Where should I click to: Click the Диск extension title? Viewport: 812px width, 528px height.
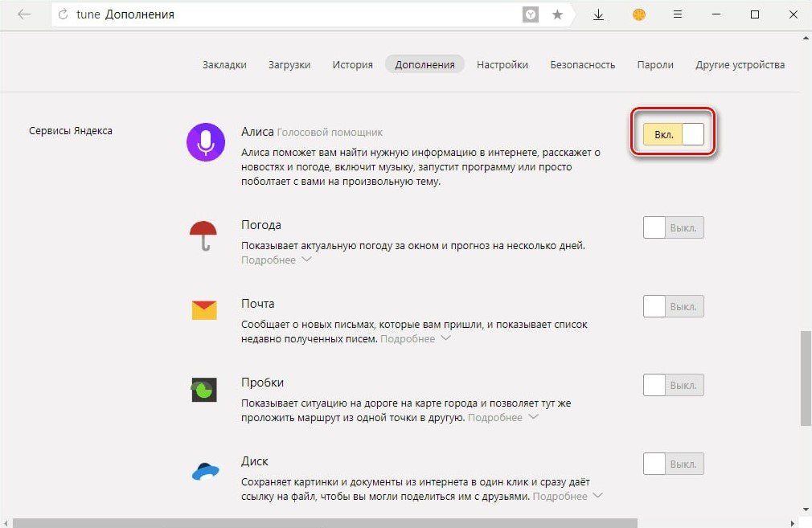click(255, 460)
